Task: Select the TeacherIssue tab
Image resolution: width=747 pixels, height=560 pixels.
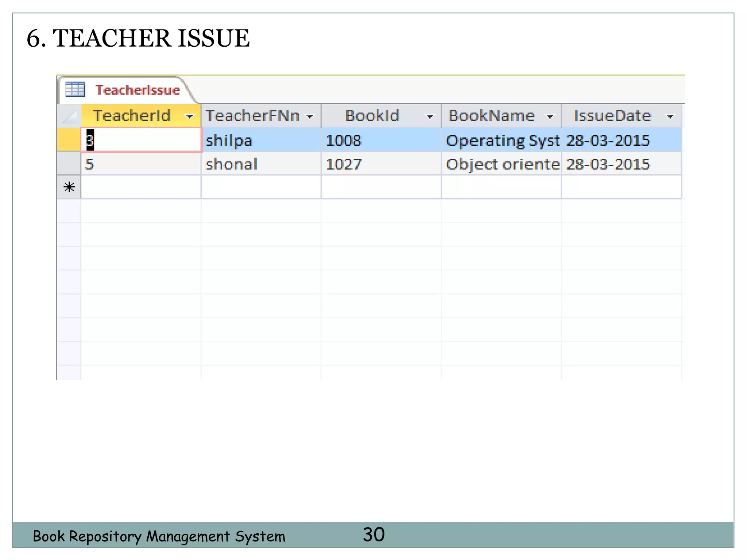Action: point(128,90)
